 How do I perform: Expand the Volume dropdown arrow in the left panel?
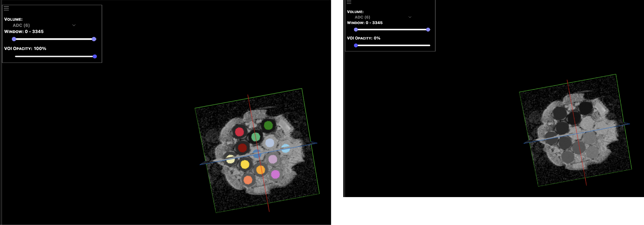(74, 25)
